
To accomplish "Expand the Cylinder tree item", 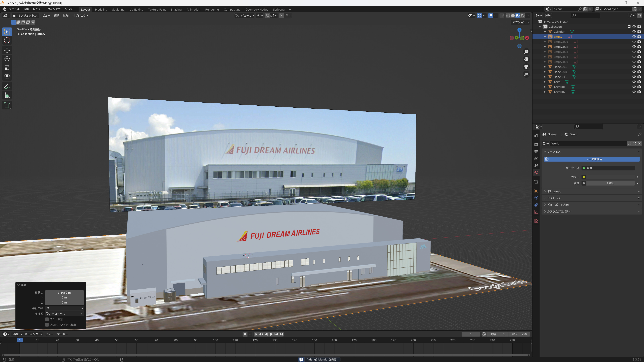I will pyautogui.click(x=545, y=32).
